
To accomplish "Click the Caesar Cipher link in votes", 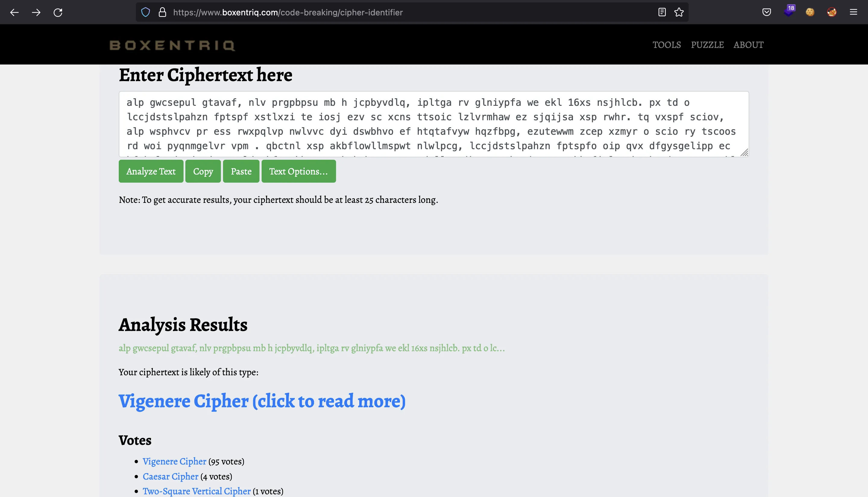I will click(170, 476).
